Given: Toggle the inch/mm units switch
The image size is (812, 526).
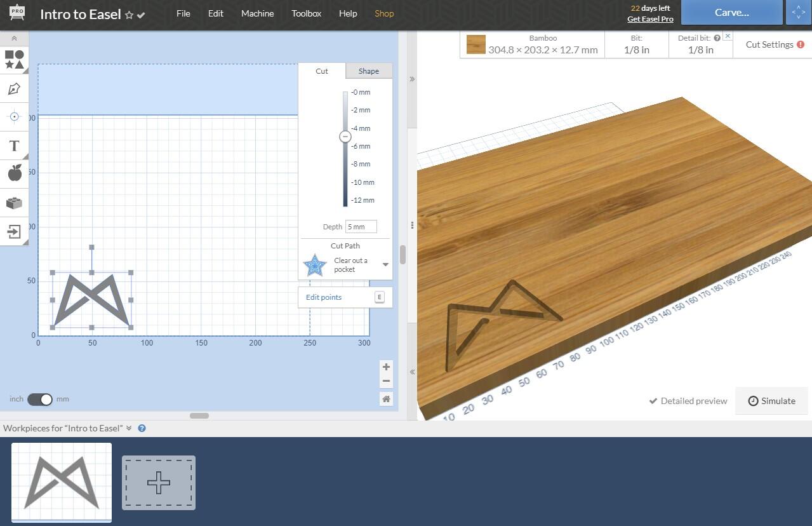Looking at the screenshot, I should point(39,399).
